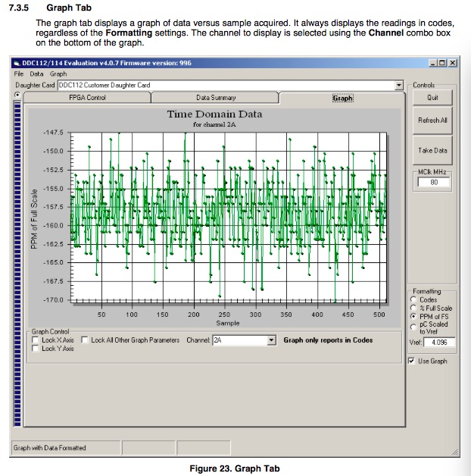Click the Refresh All button
Screen dimensions: 471x476
pos(432,121)
